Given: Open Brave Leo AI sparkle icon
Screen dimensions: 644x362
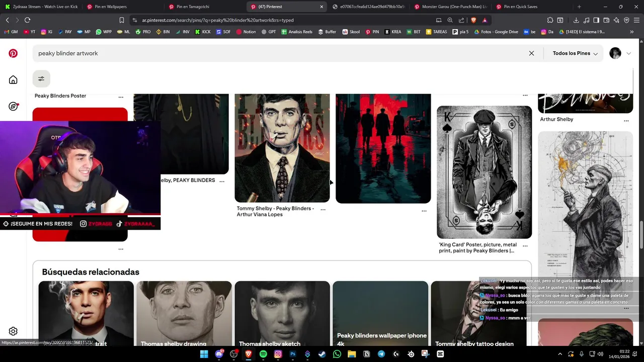Looking at the screenshot, I should tap(616, 20).
